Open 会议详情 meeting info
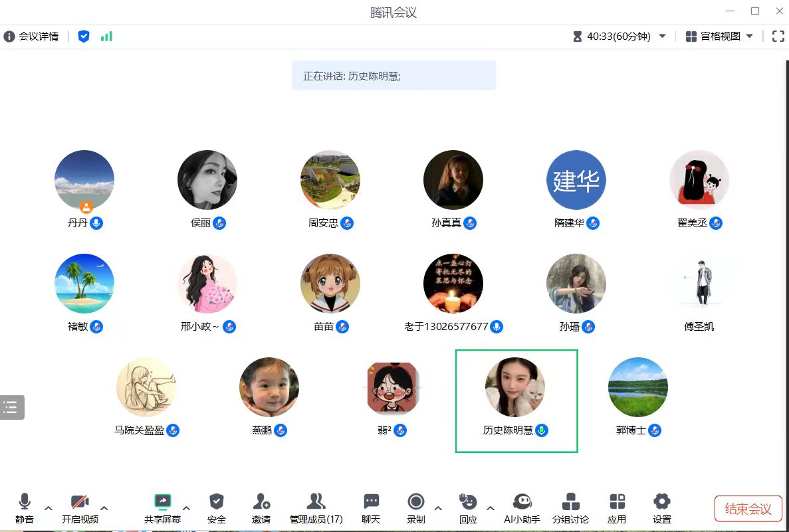This screenshot has height=532, width=789. pyautogui.click(x=31, y=37)
